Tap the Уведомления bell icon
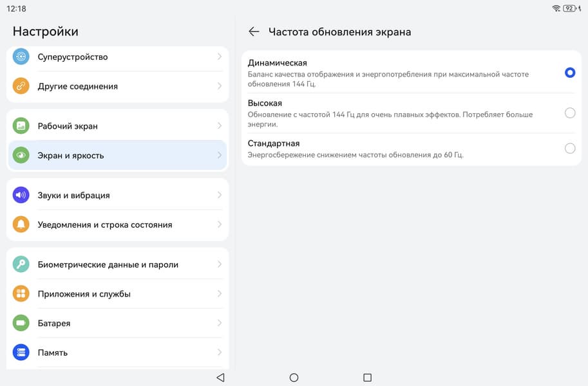This screenshot has width=588, height=386. click(21, 225)
